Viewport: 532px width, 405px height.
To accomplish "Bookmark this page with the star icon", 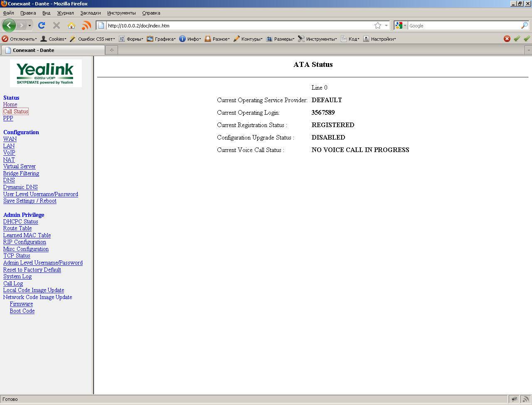I will pos(378,25).
